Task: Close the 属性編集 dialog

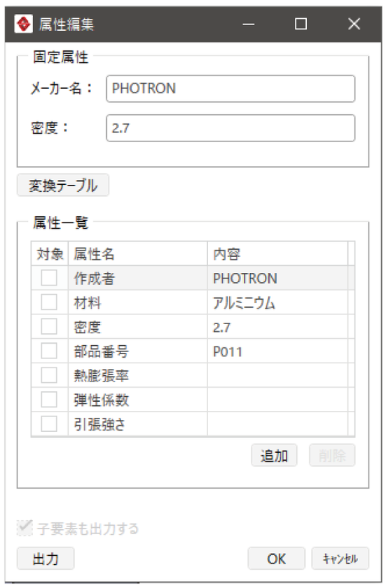Action: click(354, 24)
